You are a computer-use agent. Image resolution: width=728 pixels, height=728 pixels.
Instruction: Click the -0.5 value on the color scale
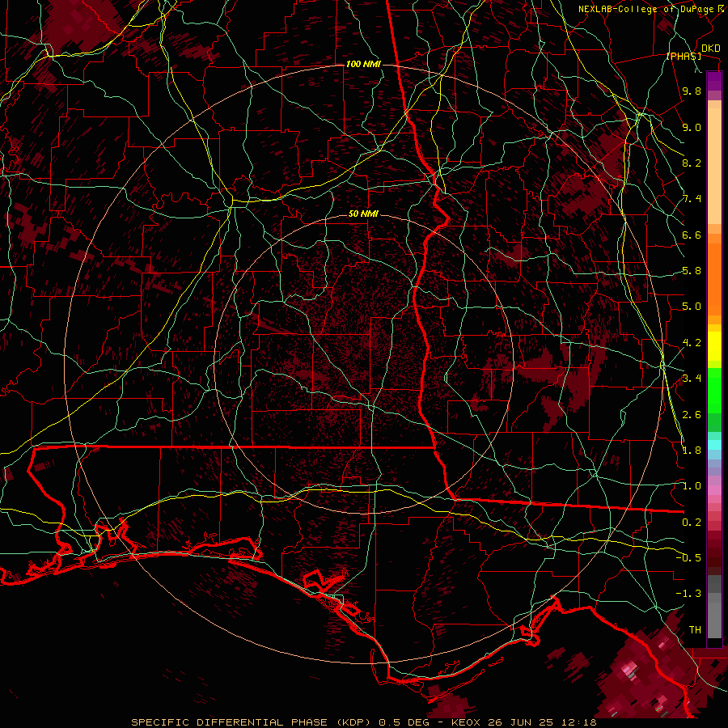pyautogui.click(x=688, y=558)
